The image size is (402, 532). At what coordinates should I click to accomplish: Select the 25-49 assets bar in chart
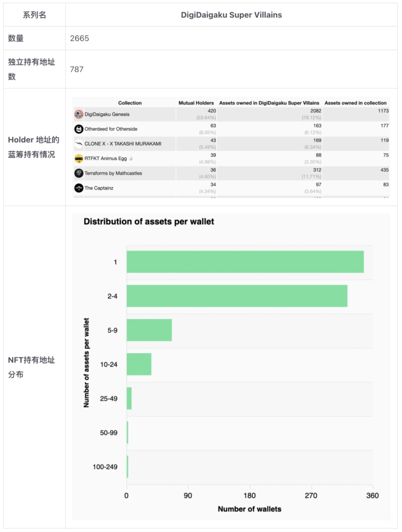[x=129, y=398]
